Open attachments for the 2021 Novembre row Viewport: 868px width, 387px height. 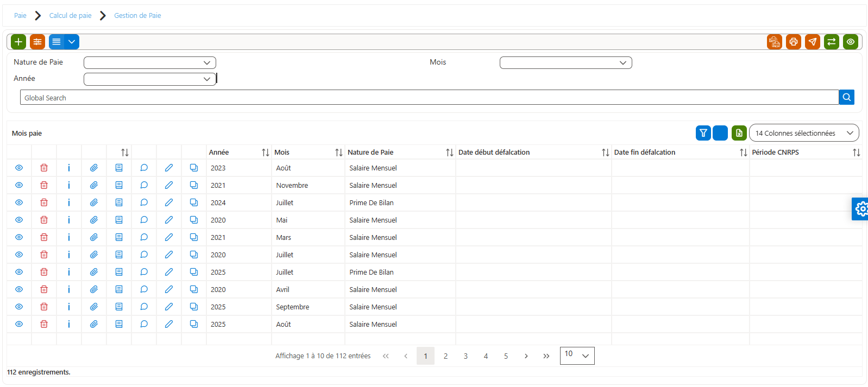(x=94, y=185)
